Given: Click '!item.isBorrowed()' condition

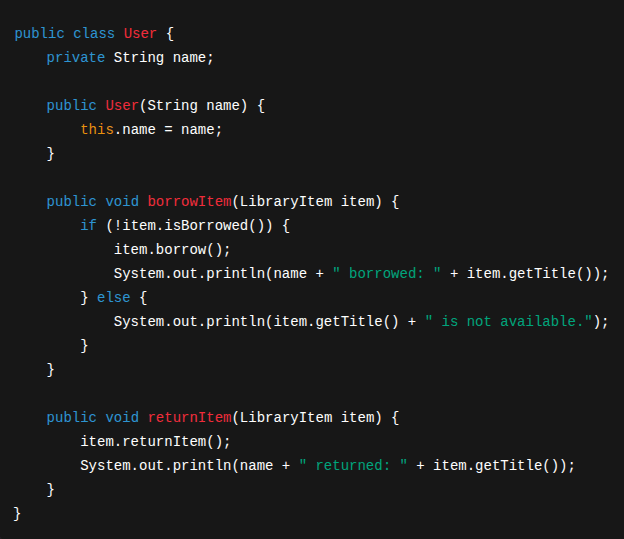Looking at the screenshot, I should (189, 225).
